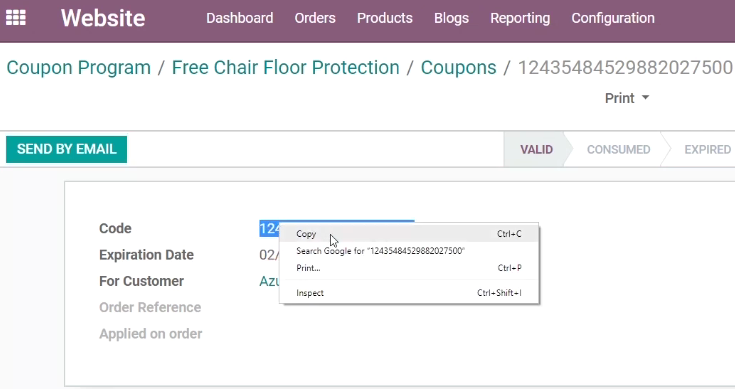Navigate to Coupons breadcrumb
The height and width of the screenshot is (389, 735).
coord(458,67)
